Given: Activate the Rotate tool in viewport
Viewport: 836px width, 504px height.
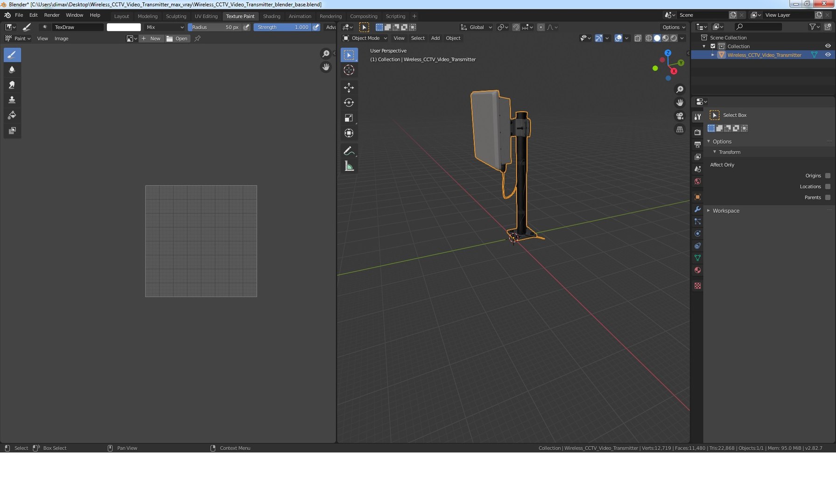Looking at the screenshot, I should pos(349,103).
